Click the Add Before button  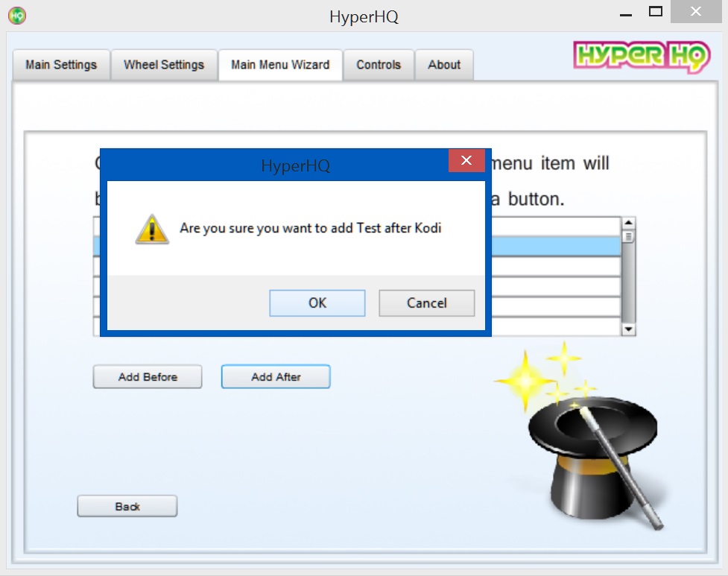[x=148, y=377]
